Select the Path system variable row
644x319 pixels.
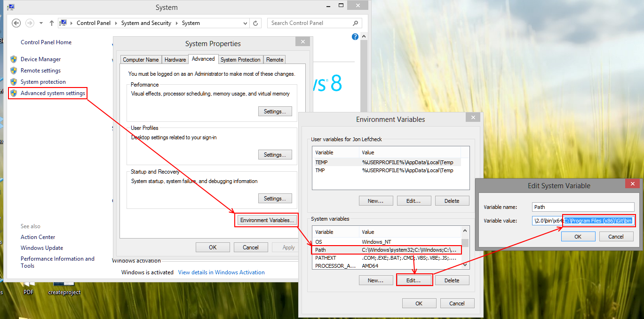[x=386, y=250]
